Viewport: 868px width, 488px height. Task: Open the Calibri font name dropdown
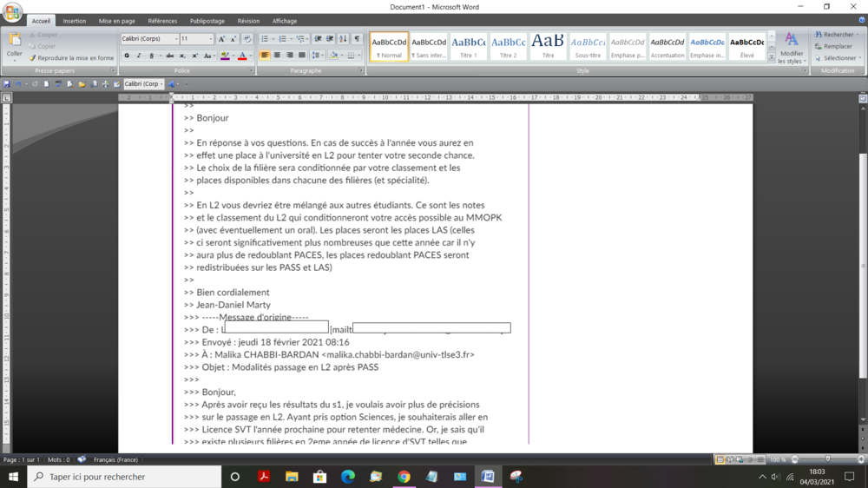pyautogui.click(x=176, y=39)
